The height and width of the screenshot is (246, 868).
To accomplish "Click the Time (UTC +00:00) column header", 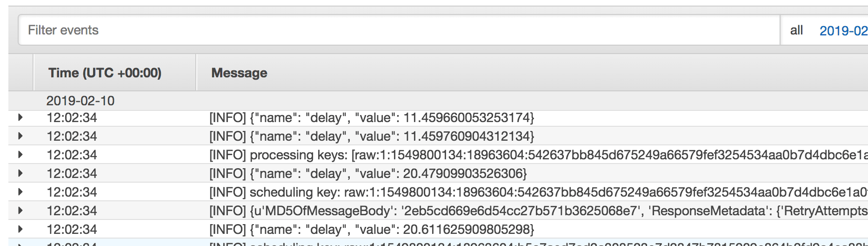I will click(105, 73).
